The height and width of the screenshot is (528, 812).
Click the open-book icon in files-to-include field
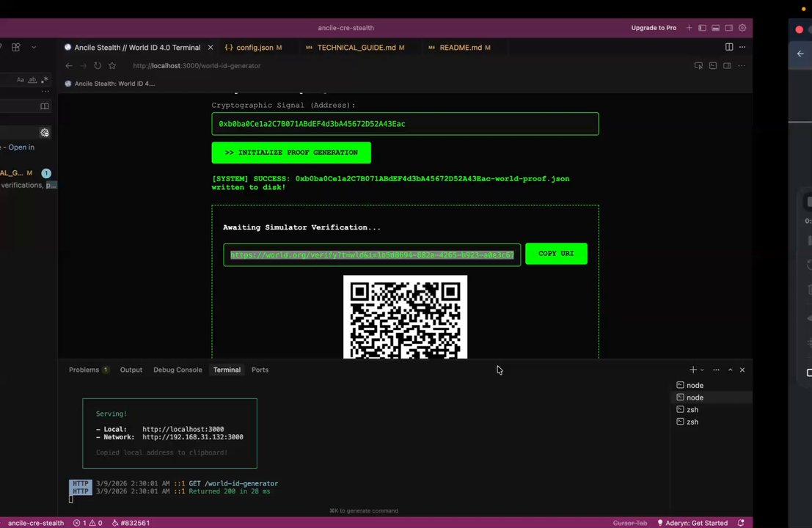[45, 106]
